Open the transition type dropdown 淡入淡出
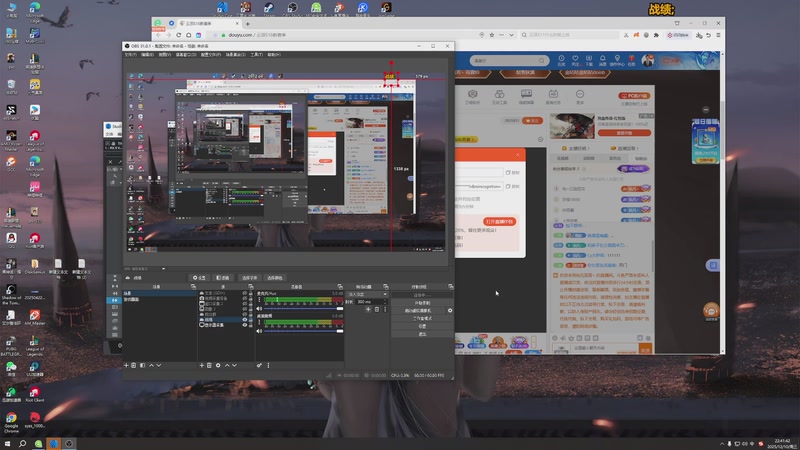 point(367,294)
